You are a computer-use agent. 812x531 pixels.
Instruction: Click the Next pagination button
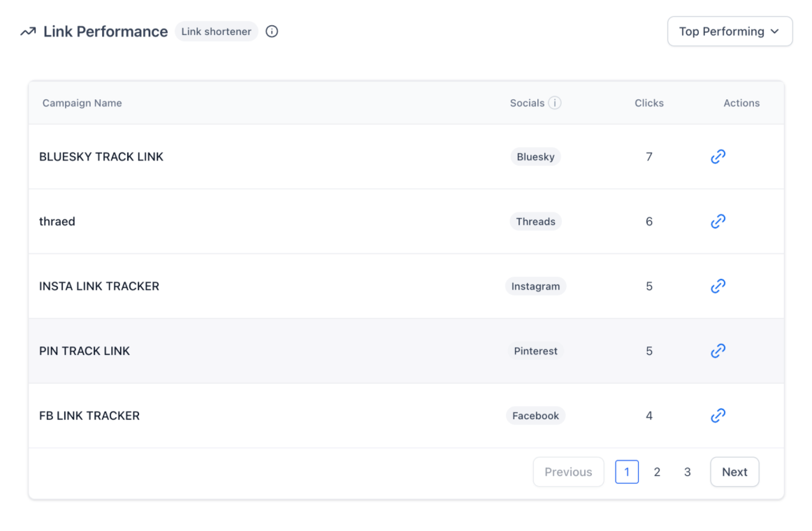(734, 472)
